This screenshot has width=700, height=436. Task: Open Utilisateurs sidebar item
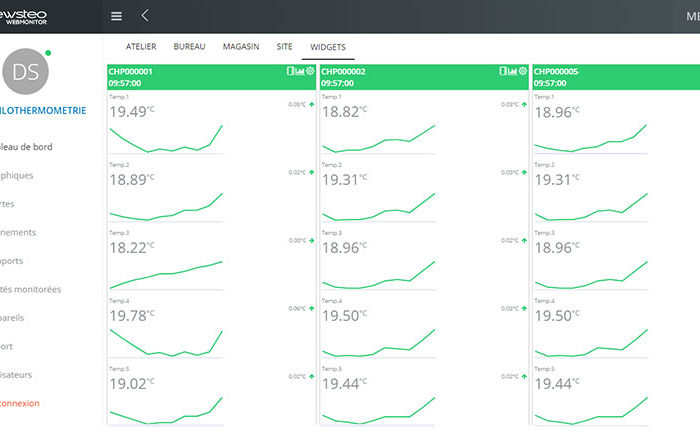(16, 375)
